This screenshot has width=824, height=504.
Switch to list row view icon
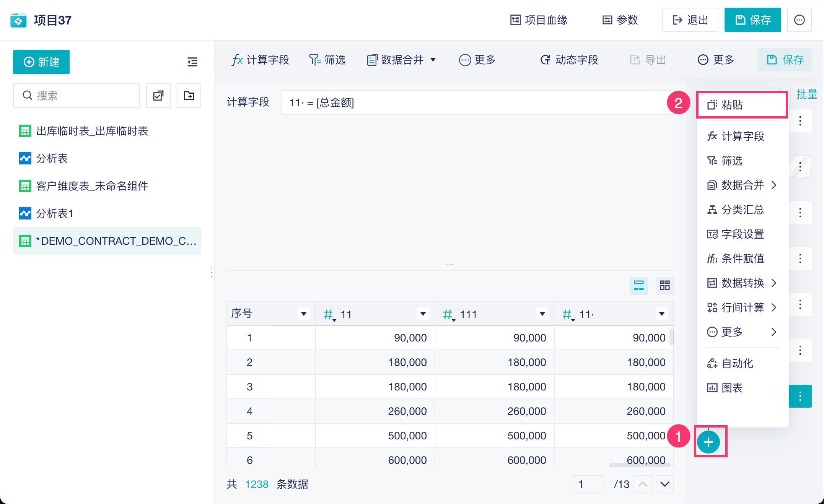[x=638, y=285]
